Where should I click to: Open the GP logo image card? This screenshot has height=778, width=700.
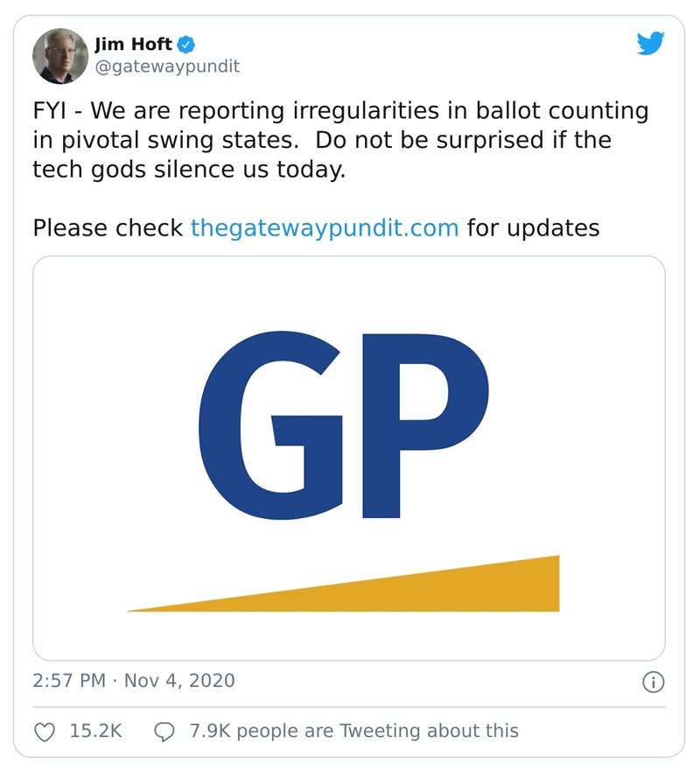click(349, 458)
